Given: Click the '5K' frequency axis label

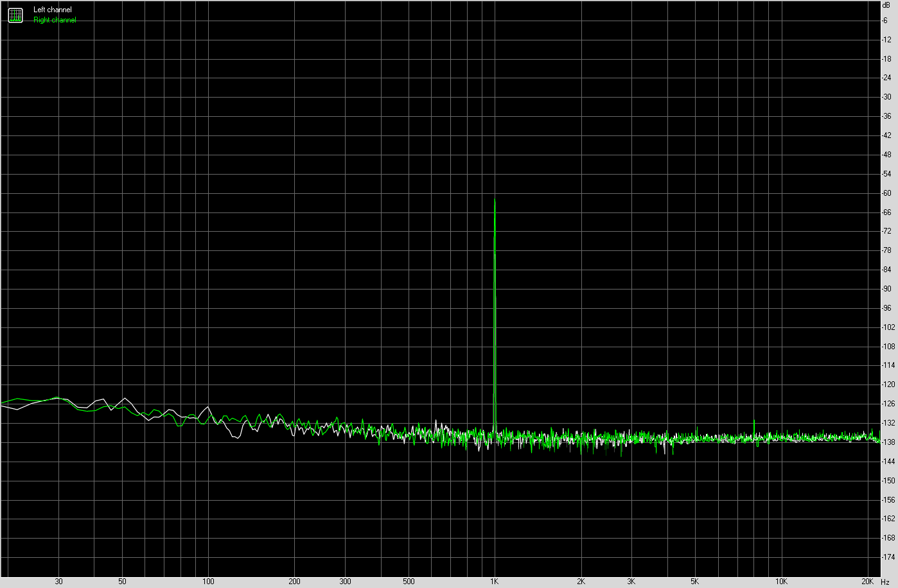Looking at the screenshot, I should pyautogui.click(x=695, y=582).
